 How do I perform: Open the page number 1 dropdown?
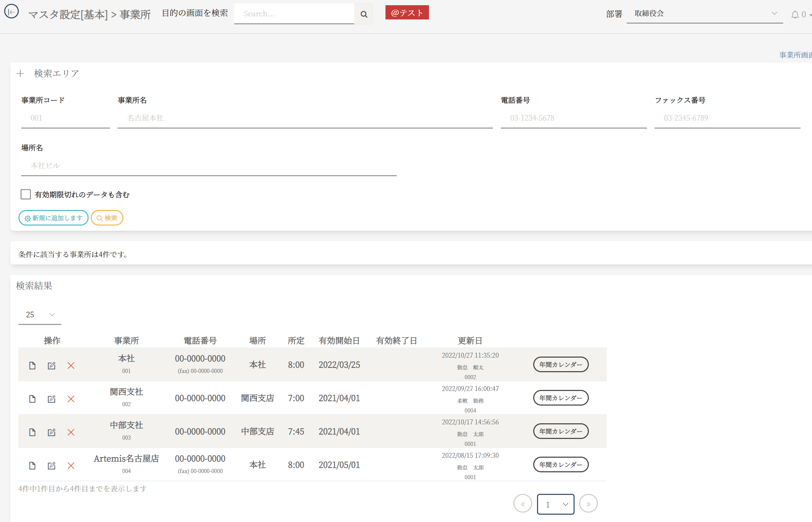[x=555, y=504]
